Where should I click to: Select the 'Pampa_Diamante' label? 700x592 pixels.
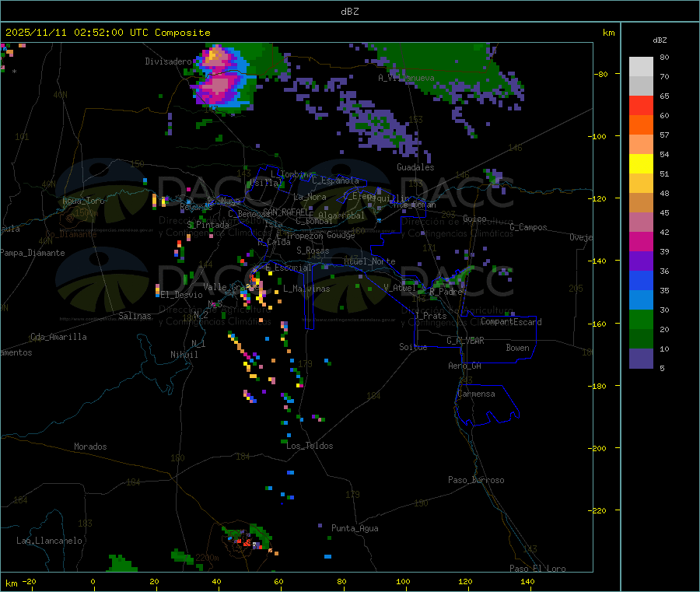(32, 253)
